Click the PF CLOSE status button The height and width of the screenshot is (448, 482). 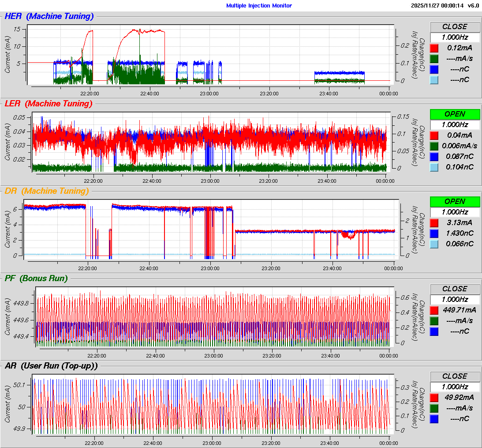(455, 289)
